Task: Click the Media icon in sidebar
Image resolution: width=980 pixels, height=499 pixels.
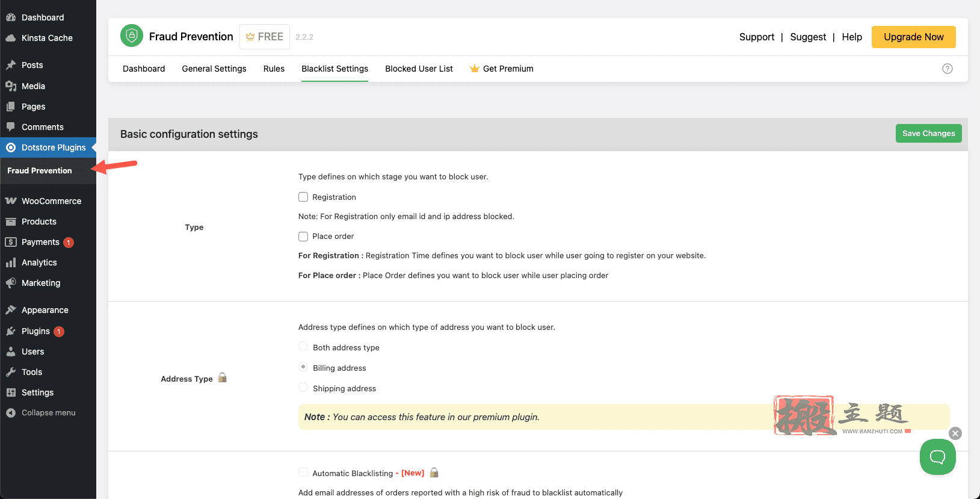Action: (x=11, y=86)
